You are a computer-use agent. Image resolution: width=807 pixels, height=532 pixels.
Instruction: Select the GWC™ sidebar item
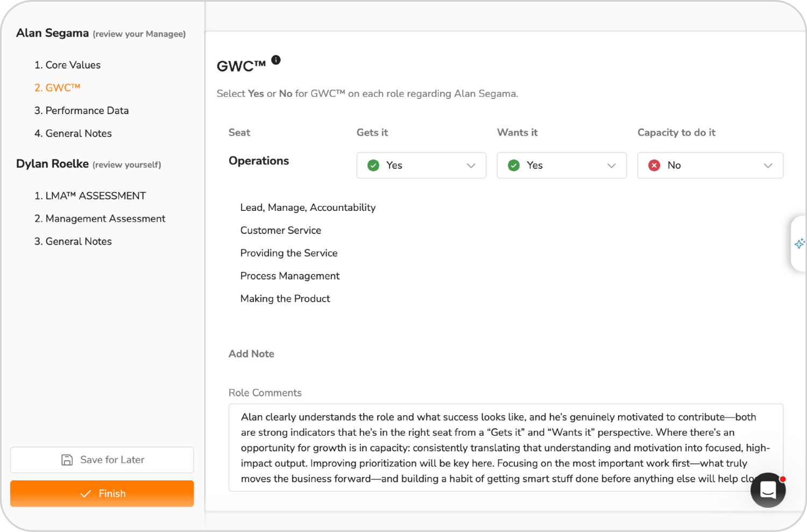point(57,88)
